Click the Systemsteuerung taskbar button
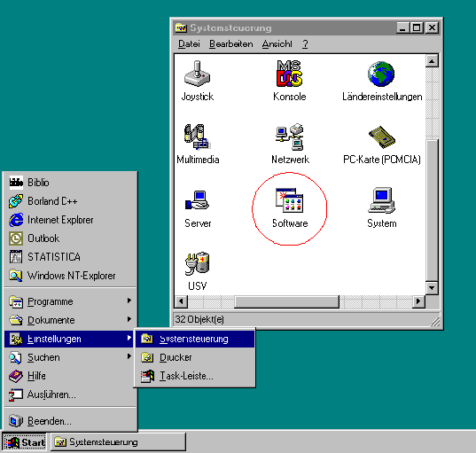476x453 pixels. pos(118,442)
